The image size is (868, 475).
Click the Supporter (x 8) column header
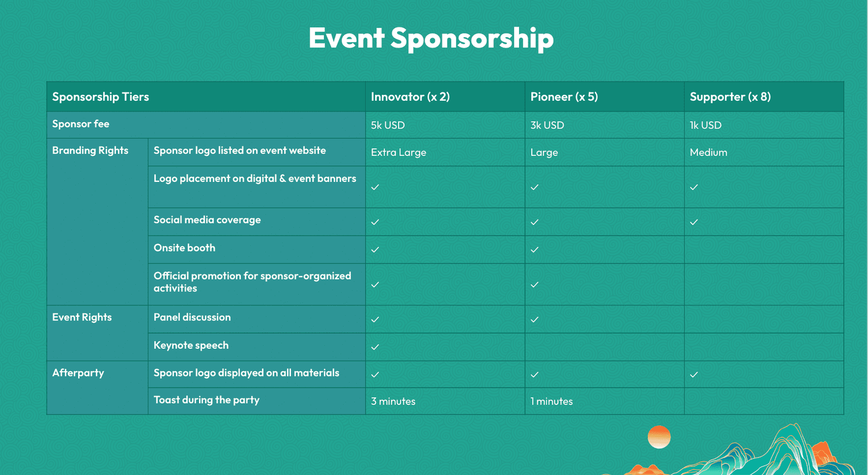[730, 97]
